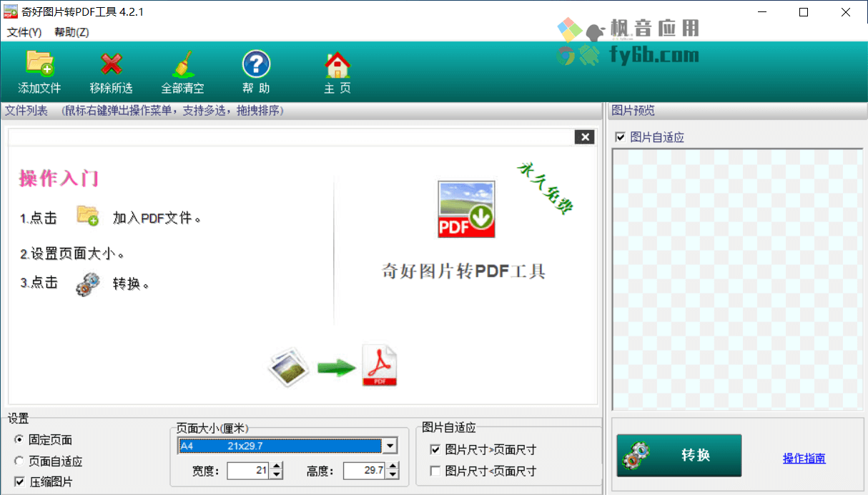The width and height of the screenshot is (868, 495).
Task: Select the 页面自适应 radio option
Action: point(19,461)
